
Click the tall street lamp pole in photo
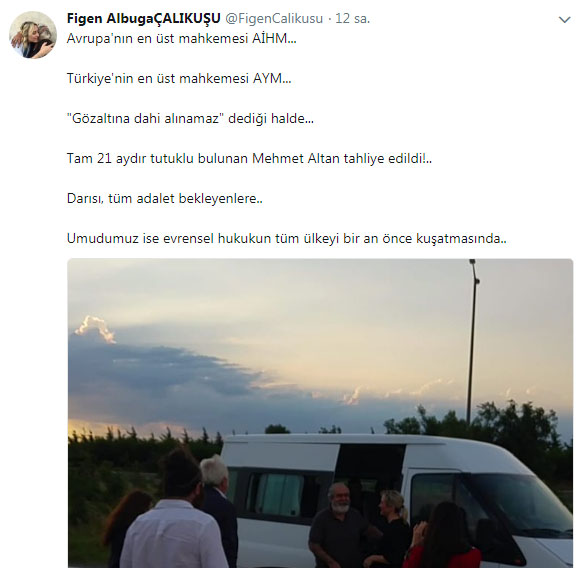click(472, 341)
